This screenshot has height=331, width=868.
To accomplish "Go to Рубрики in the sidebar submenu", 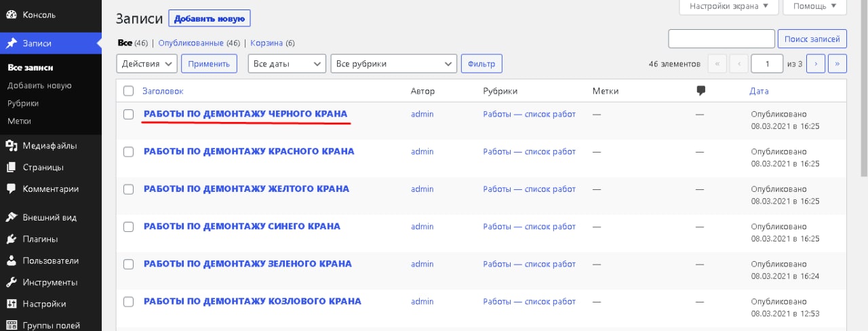I will coord(23,103).
